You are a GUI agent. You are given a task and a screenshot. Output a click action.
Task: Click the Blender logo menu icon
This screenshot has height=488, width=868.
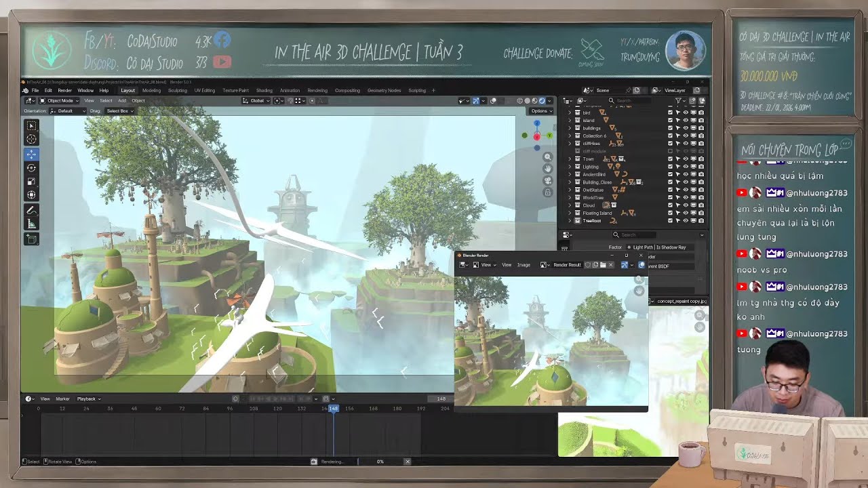[26, 90]
